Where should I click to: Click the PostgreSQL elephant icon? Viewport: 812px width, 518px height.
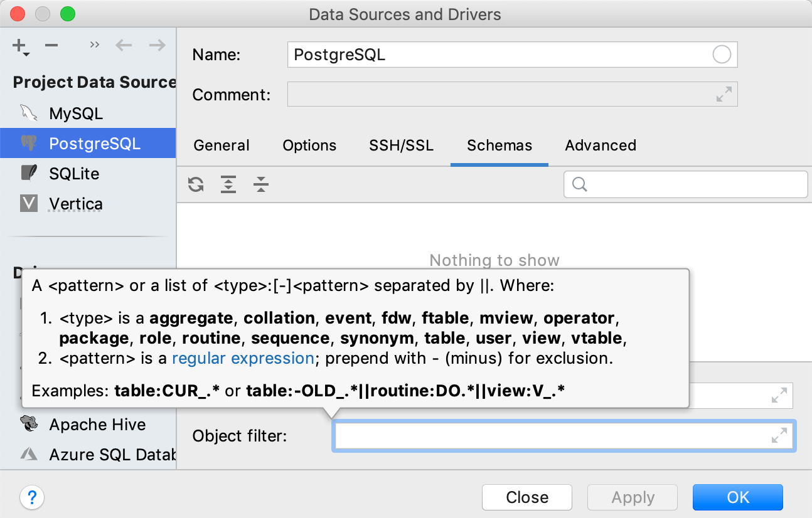click(x=28, y=143)
